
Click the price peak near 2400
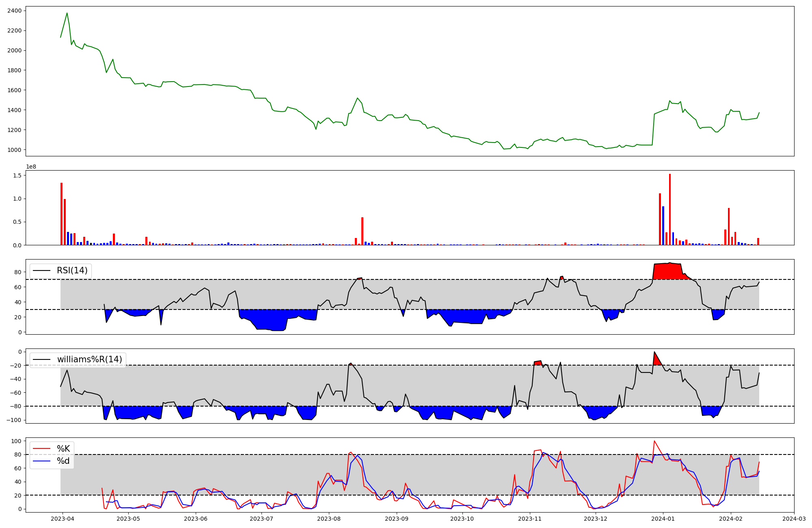67,13
